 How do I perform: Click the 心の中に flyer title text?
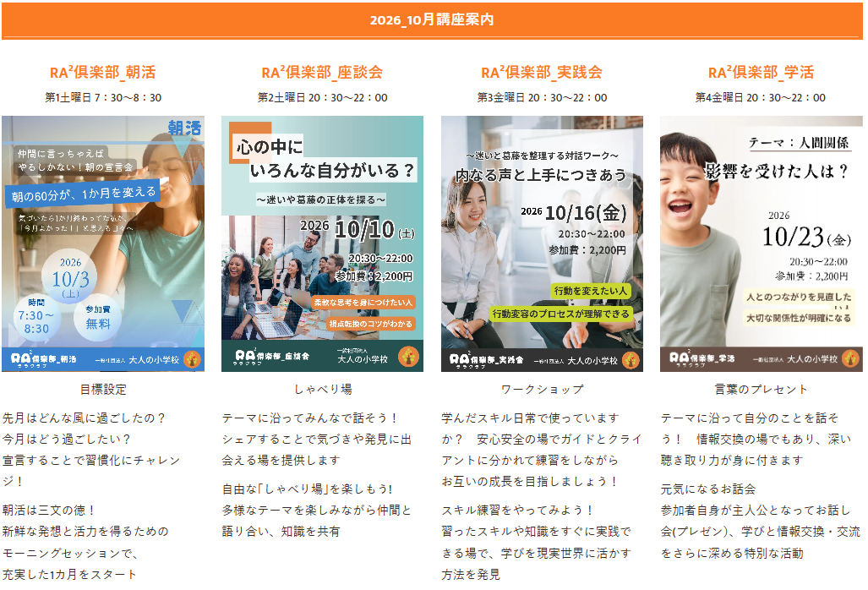pos(270,147)
